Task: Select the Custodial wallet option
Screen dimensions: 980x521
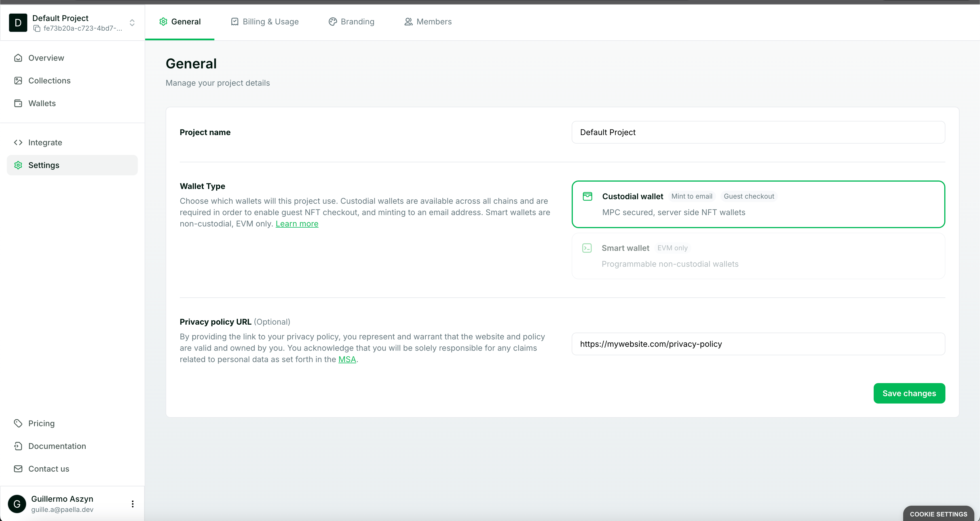Action: point(758,204)
